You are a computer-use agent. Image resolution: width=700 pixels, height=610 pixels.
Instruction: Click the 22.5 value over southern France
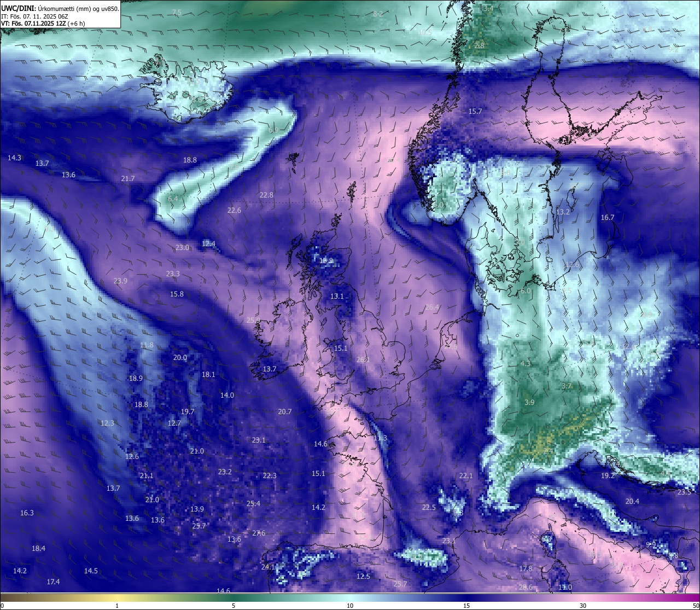429,507
